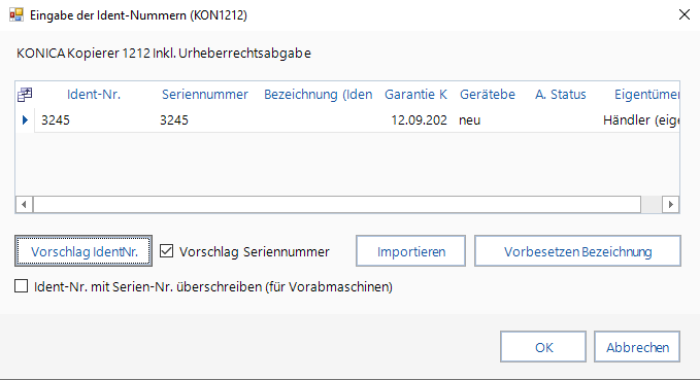700x380 pixels.
Task: Sort by Garantie column header
Action: coord(416,94)
